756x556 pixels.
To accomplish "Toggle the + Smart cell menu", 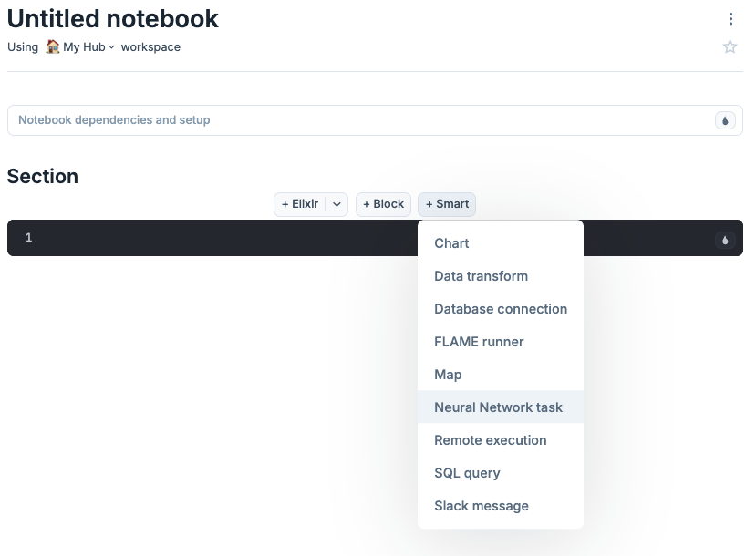I will click(447, 204).
